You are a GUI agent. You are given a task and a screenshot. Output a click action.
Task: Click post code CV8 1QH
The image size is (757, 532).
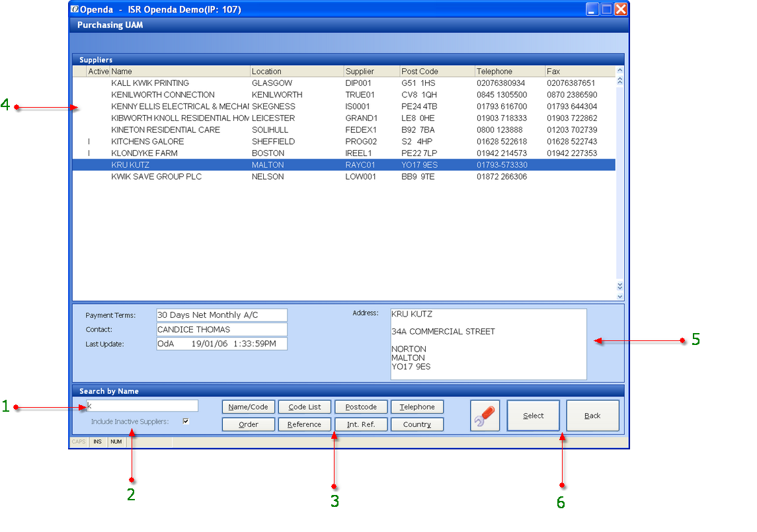418,95
